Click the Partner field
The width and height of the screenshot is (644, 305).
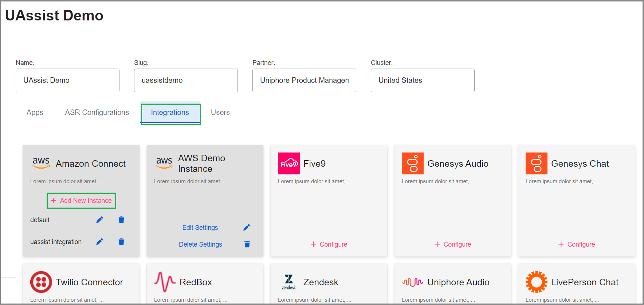click(x=304, y=80)
